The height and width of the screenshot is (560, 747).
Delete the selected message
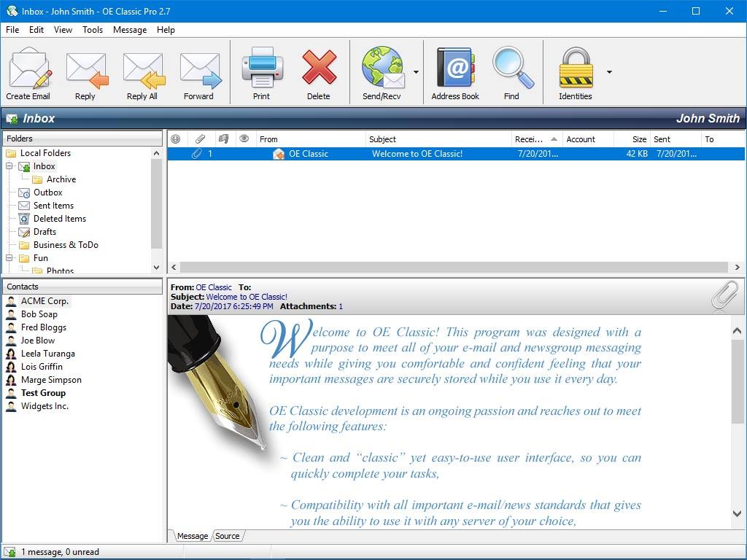click(x=319, y=68)
